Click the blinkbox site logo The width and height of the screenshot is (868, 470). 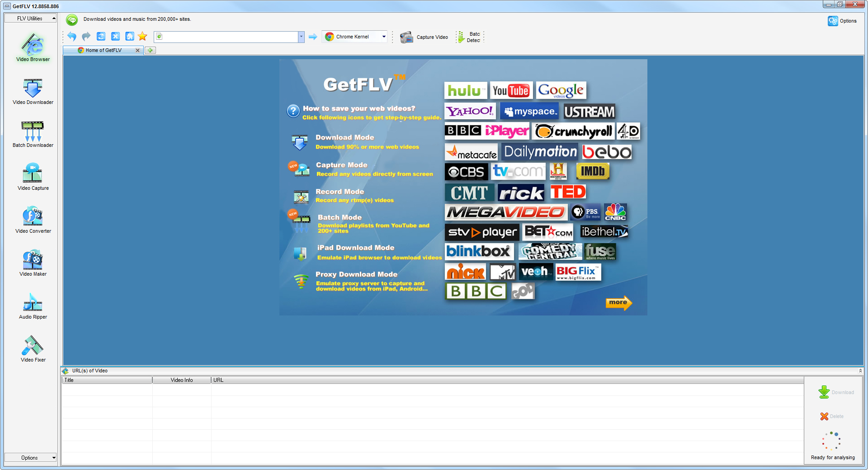click(479, 251)
